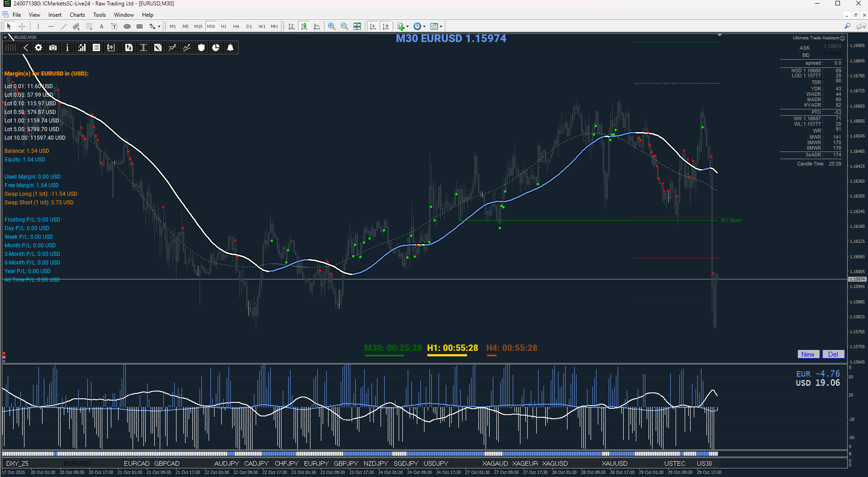
Task: Open the gear settings icon in panel
Action: (x=38, y=47)
